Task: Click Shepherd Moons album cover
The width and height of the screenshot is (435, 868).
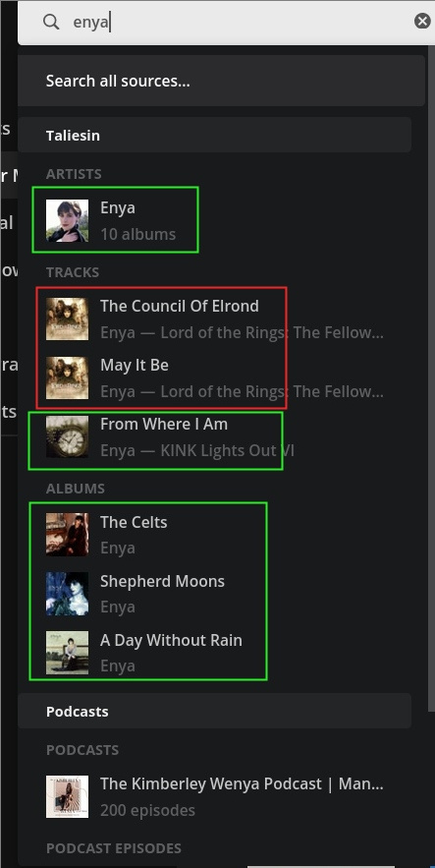Action: [67, 594]
